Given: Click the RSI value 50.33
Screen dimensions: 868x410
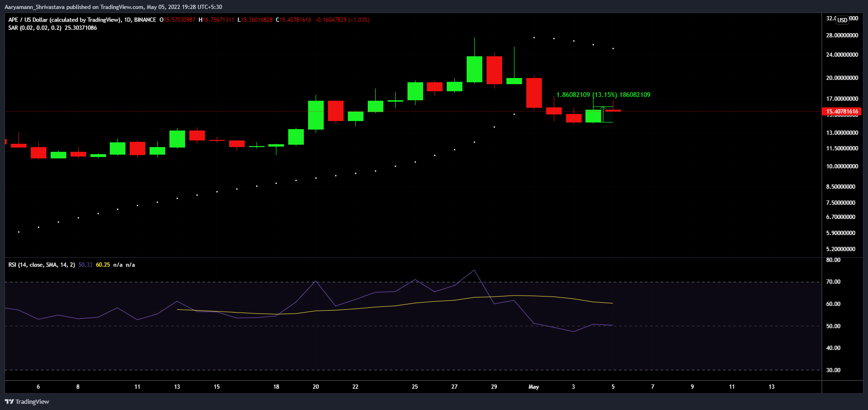Looking at the screenshot, I should (86, 265).
